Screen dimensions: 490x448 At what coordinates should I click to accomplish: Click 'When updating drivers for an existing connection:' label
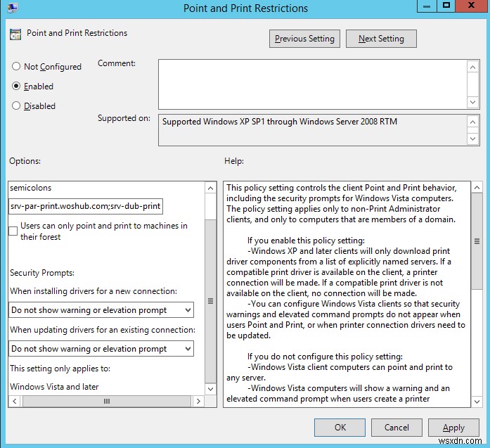coord(103,330)
